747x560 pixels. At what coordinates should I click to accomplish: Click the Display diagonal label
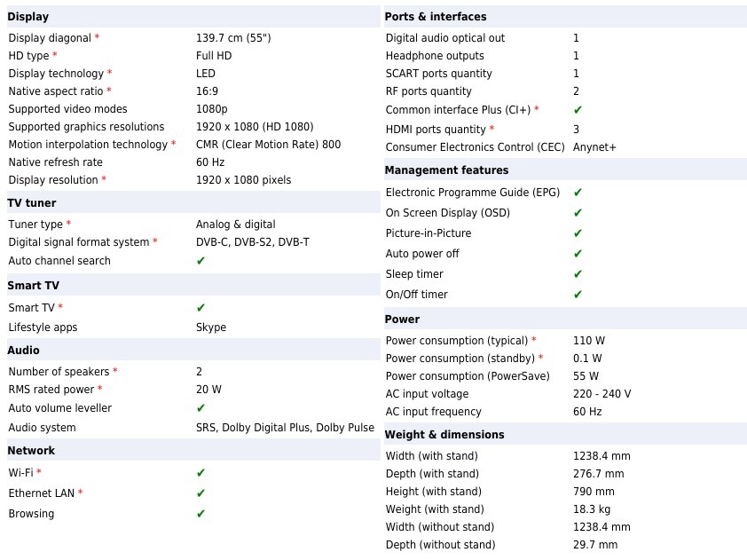coord(50,38)
